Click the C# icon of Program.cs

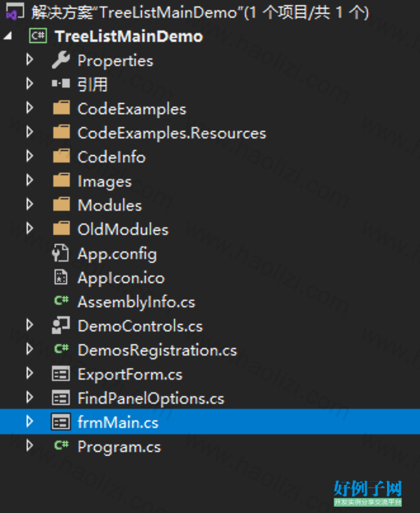click(62, 445)
